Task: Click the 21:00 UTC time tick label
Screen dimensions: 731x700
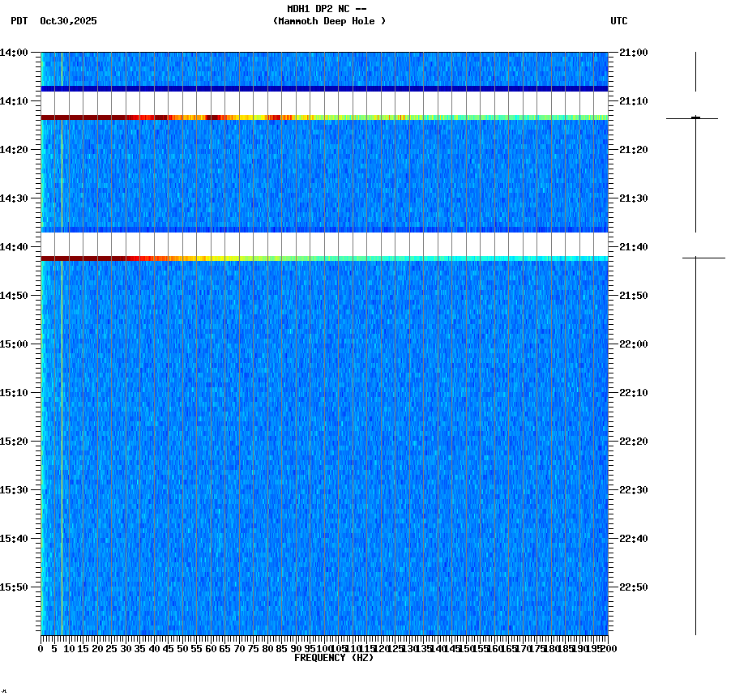Action: [632, 51]
